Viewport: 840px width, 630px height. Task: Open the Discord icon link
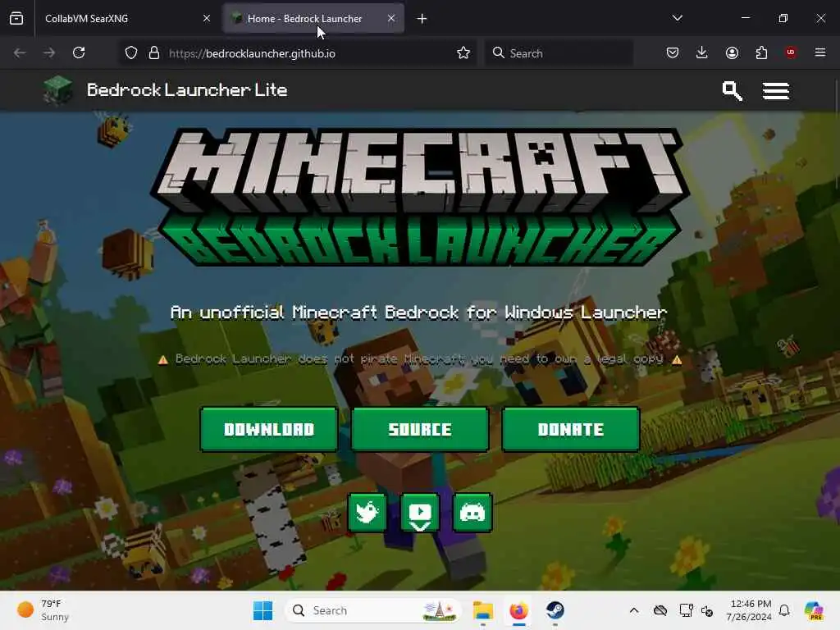pos(472,513)
